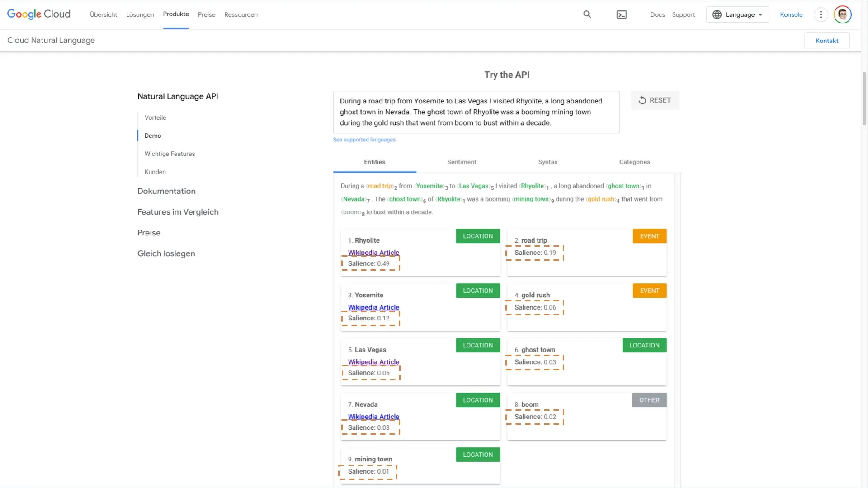Select Wichtige Features in the sidebar
The image size is (868, 488).
170,154
